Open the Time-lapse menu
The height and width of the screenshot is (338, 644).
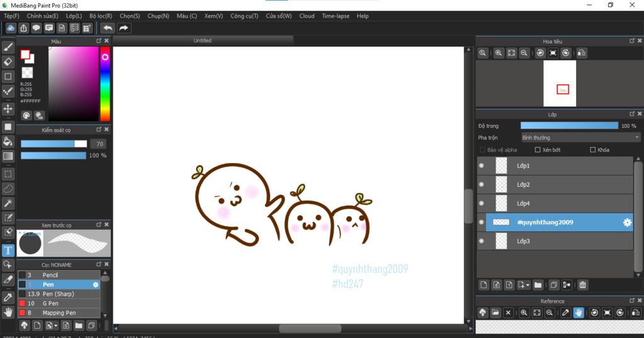(335, 16)
